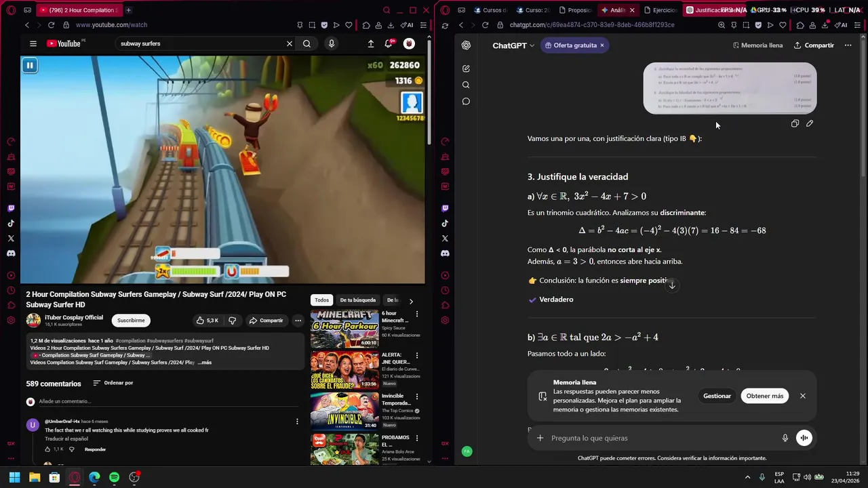Show more filter chips arrow
The image size is (868, 488).
click(x=411, y=301)
